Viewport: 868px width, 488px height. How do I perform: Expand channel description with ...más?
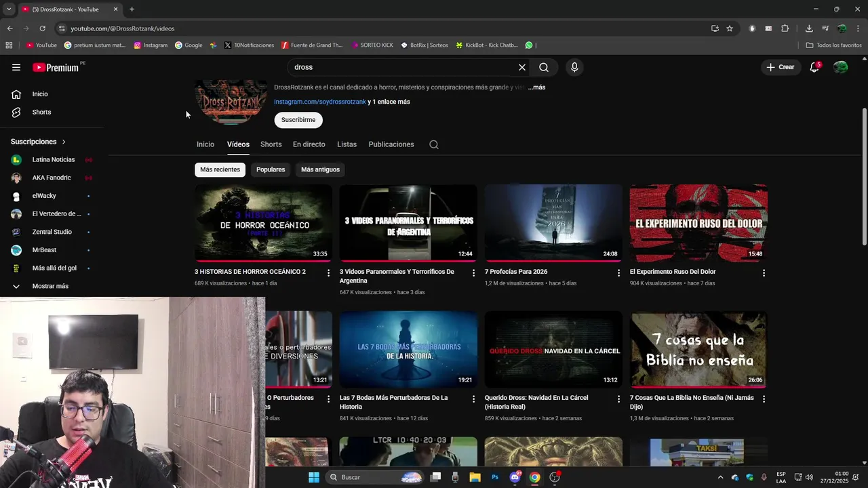(536, 87)
